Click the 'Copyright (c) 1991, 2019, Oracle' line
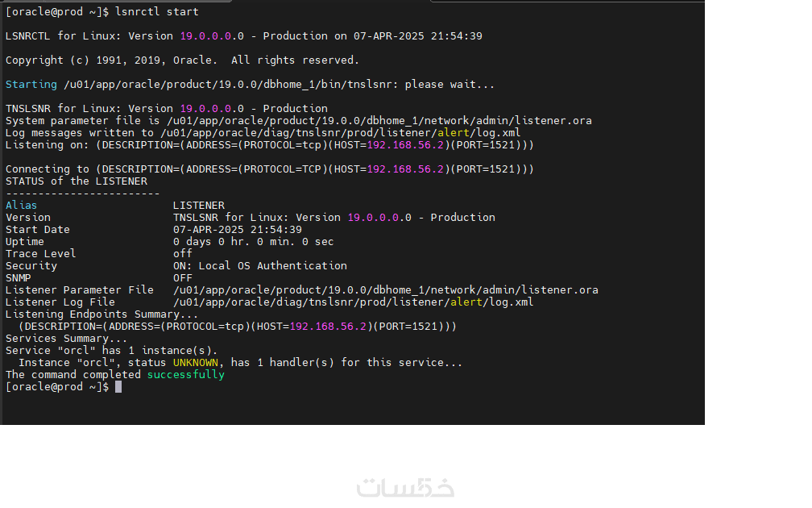Viewport: 812px width, 508px height. pos(182,60)
